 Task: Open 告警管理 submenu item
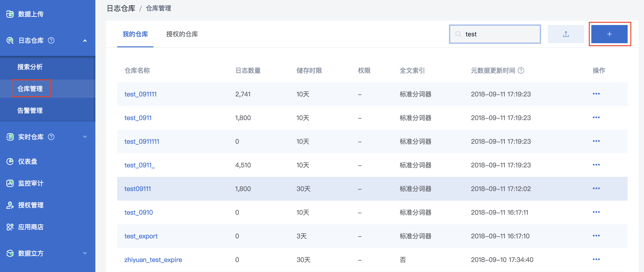[30, 110]
